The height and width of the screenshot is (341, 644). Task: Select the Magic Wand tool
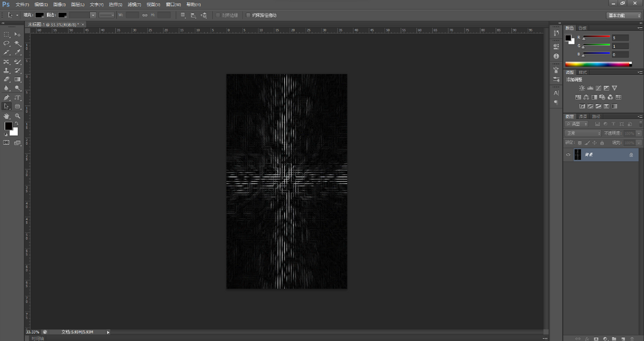click(x=18, y=43)
